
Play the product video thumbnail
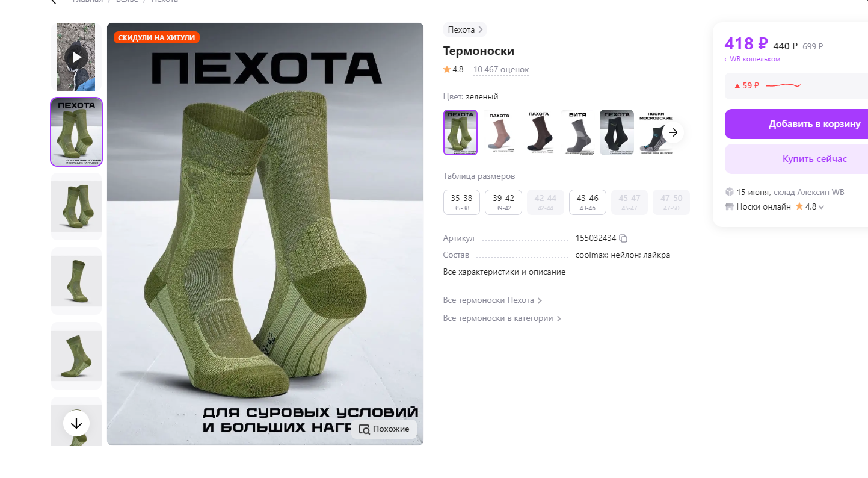(x=76, y=57)
